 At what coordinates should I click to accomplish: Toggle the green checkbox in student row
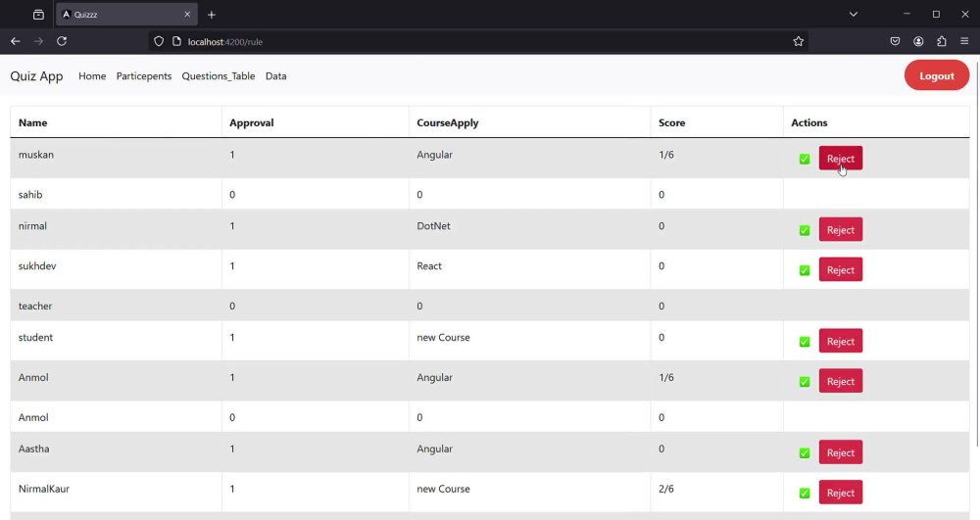tap(805, 342)
